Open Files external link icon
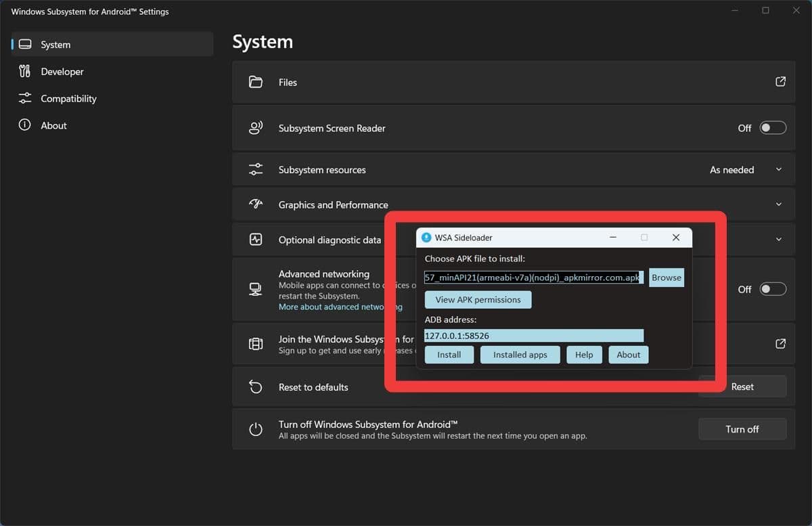Image resolution: width=812 pixels, height=526 pixels. click(x=780, y=82)
